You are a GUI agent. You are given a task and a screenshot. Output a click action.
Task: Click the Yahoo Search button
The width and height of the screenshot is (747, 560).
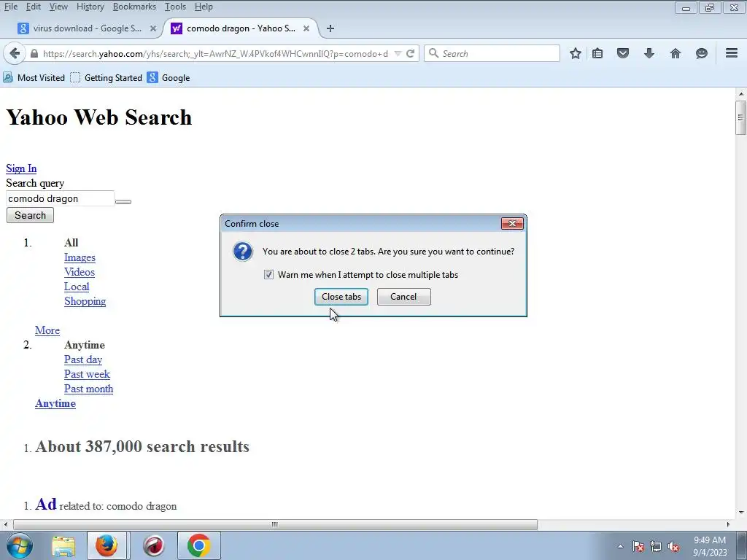[30, 215]
